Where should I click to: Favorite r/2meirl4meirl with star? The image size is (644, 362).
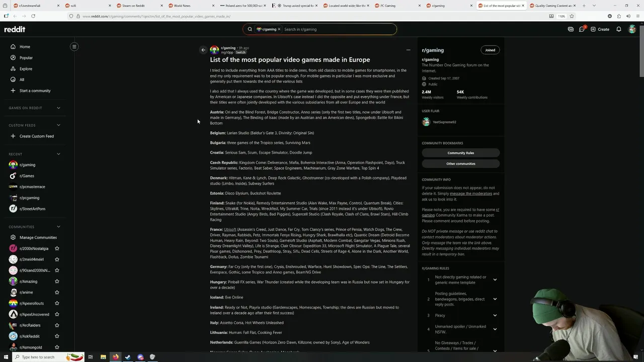[57, 259]
